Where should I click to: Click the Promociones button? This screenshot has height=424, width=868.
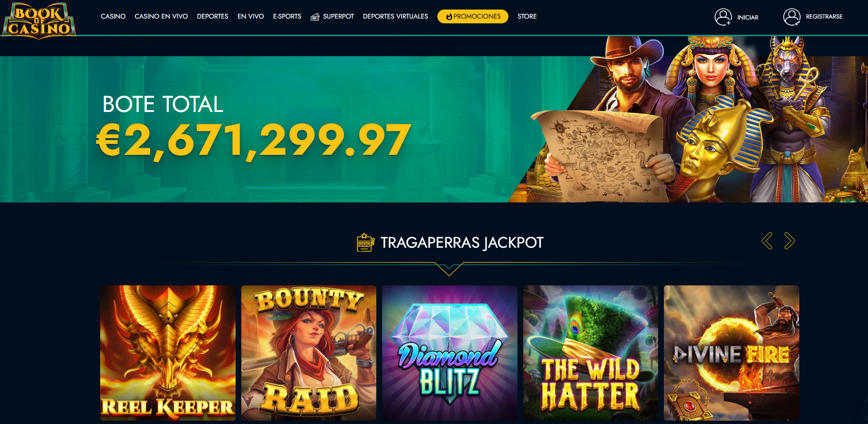tap(473, 16)
